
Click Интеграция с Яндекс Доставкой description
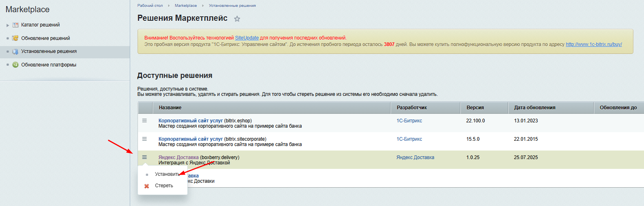click(194, 163)
